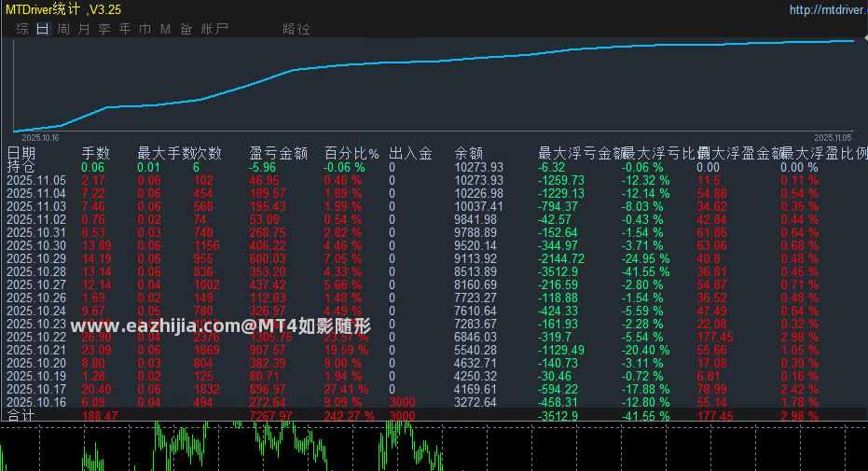Open the http://mtdriver link
The width and height of the screenshot is (868, 471).
click(828, 9)
